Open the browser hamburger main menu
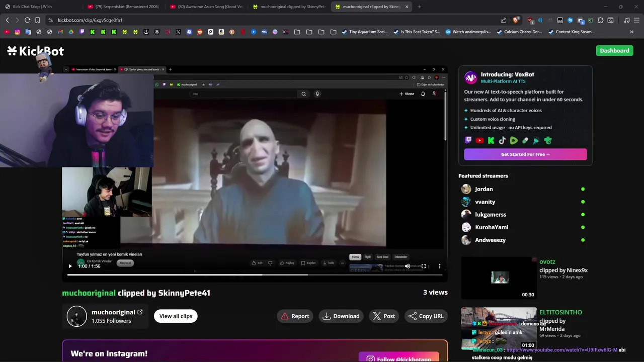 (x=636, y=20)
